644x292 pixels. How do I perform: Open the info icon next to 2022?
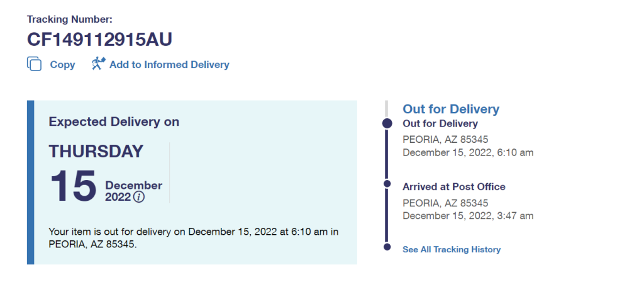click(x=139, y=197)
